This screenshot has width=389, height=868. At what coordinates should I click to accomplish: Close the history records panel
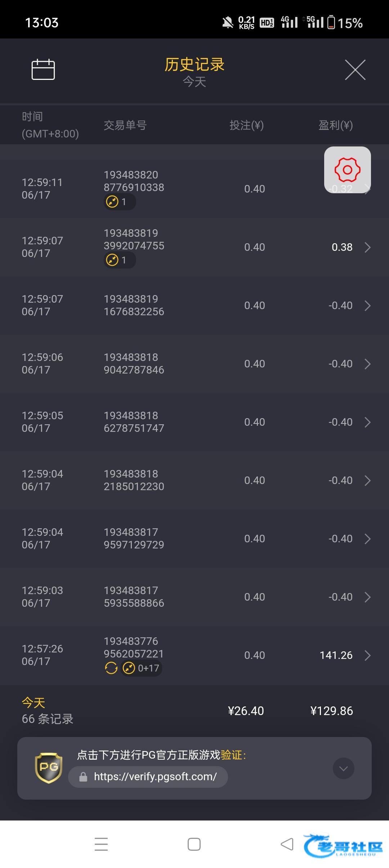(355, 70)
